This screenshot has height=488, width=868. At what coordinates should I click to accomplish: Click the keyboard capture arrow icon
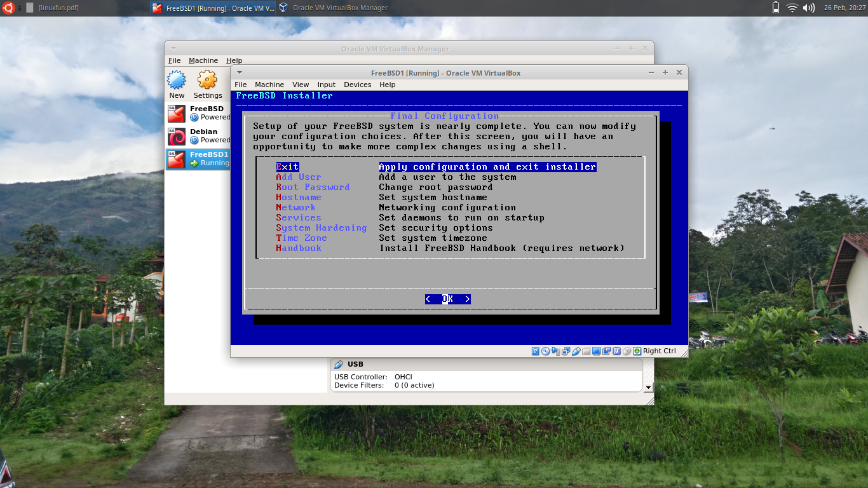(637, 351)
